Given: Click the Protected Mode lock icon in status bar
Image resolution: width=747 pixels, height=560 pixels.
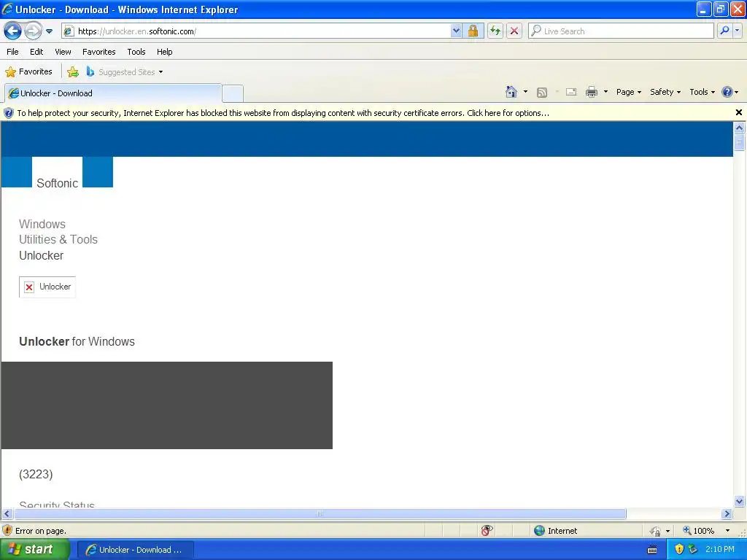Looking at the screenshot, I should pyautogui.click(x=656, y=531).
